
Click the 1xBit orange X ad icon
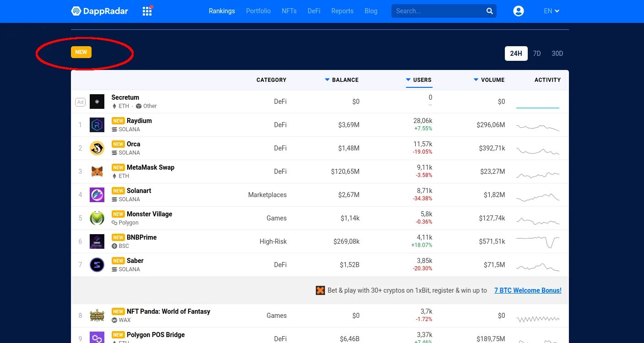[320, 290]
